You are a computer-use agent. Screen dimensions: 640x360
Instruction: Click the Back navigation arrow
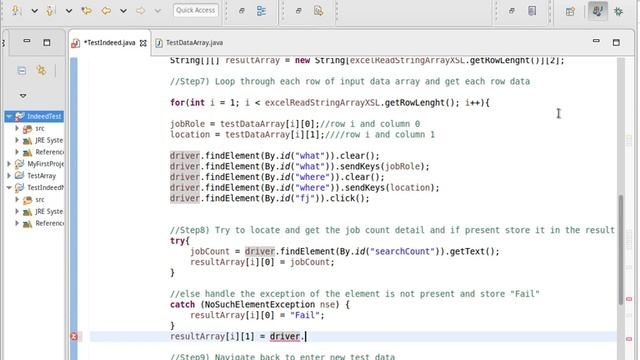click(x=106, y=10)
